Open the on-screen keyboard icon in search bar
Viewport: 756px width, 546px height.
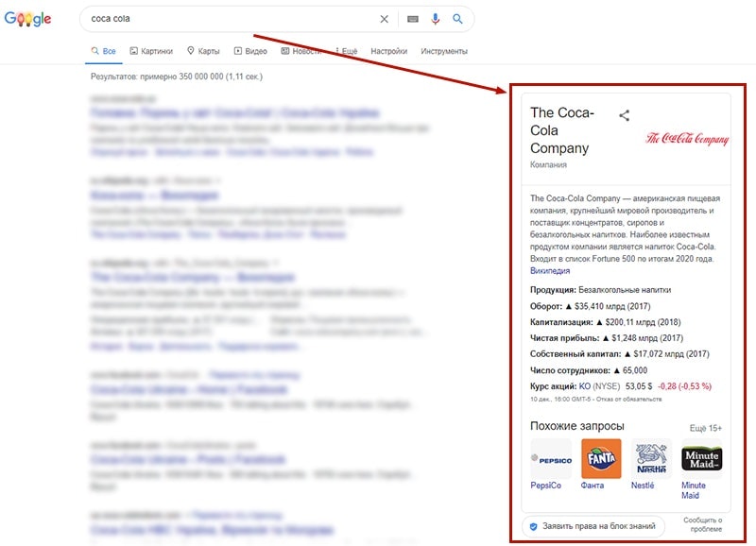[x=411, y=18]
